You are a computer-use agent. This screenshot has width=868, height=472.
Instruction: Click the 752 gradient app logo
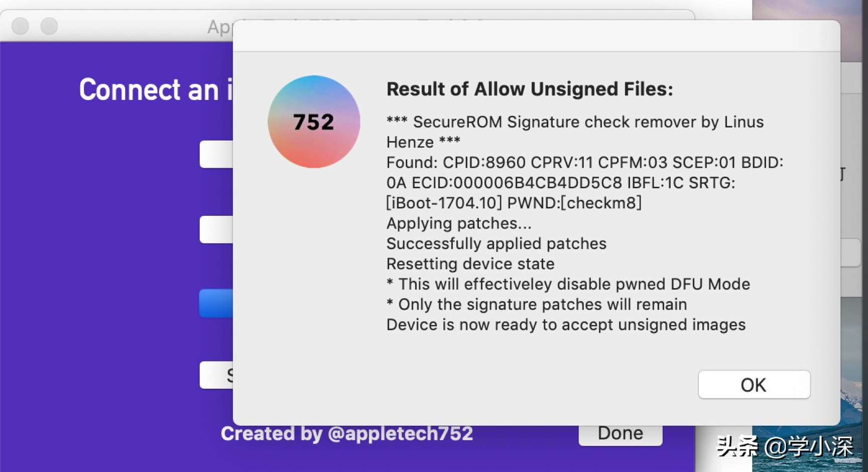(x=314, y=122)
